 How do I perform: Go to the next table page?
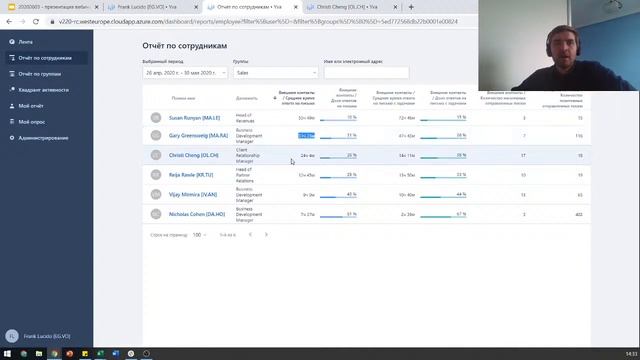click(266, 235)
